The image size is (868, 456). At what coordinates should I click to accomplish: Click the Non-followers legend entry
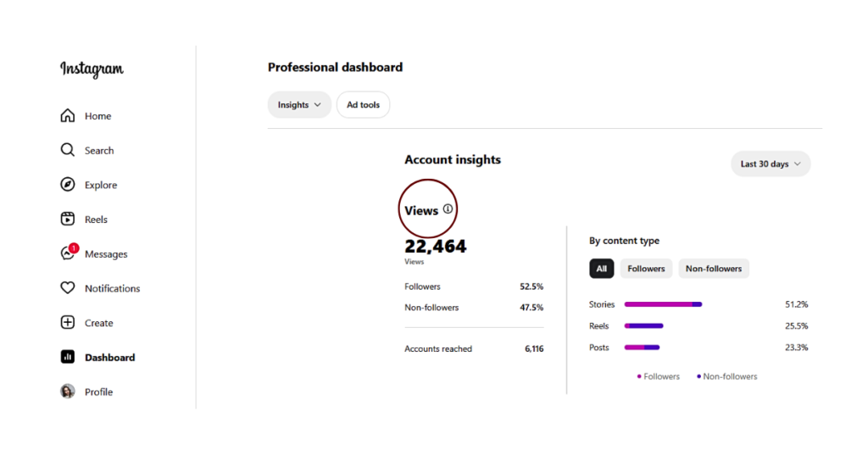tap(726, 376)
